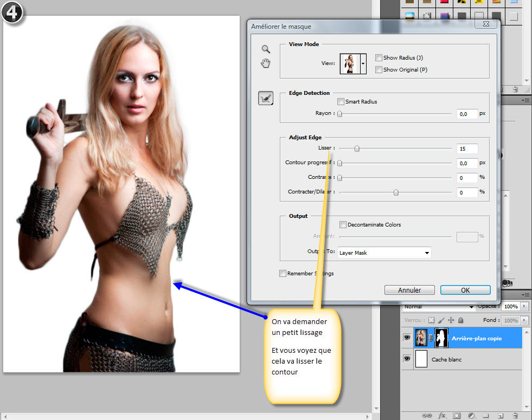The width and height of the screenshot is (532, 420).
Task: Click the Contracter/Dilater slider handle
Action: click(x=395, y=192)
